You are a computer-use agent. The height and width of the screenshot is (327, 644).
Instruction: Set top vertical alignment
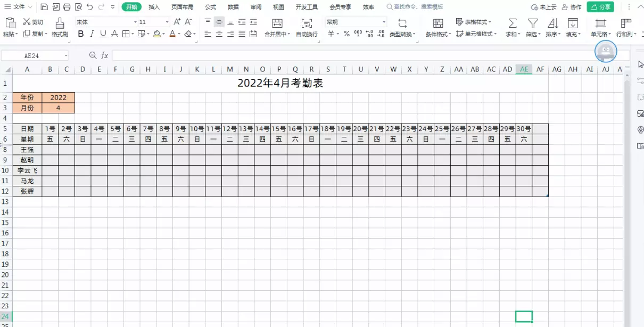click(208, 22)
